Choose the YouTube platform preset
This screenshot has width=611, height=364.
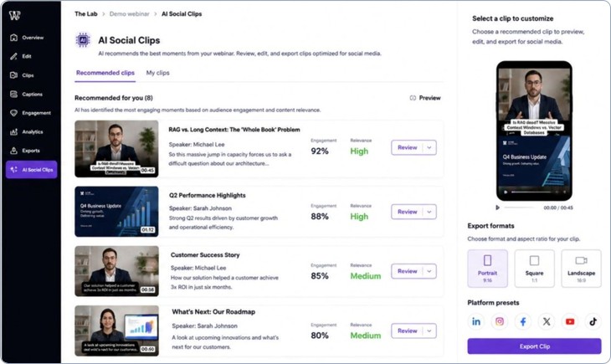[x=570, y=321]
